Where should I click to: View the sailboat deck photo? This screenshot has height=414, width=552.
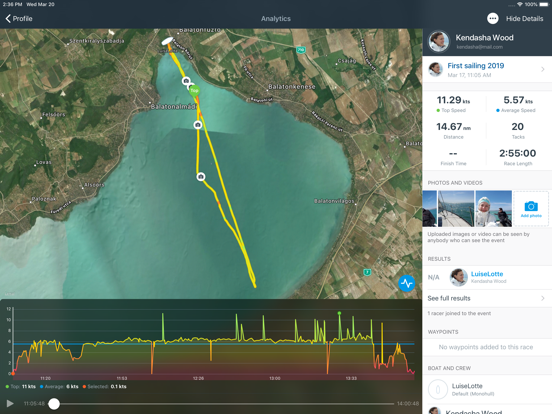point(456,208)
